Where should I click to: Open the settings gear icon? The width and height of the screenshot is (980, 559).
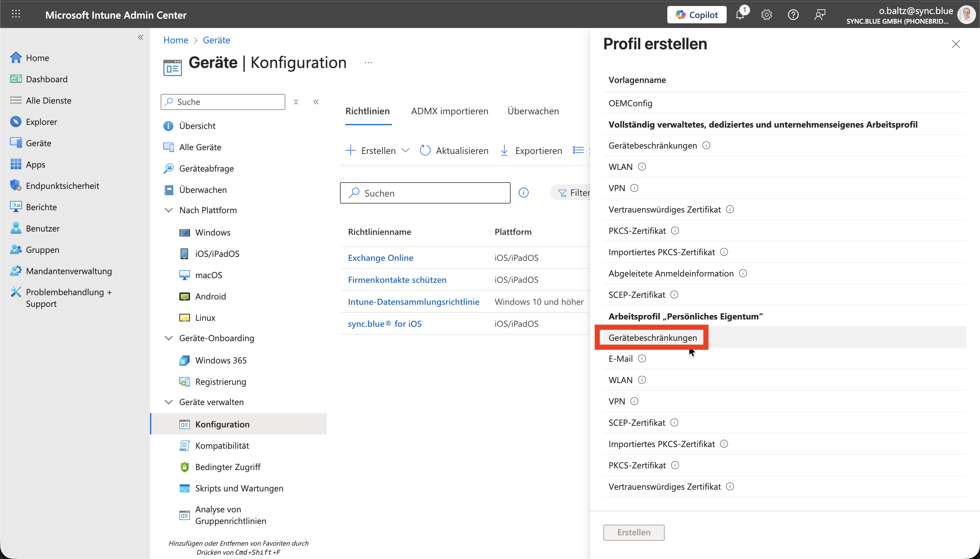(x=766, y=15)
